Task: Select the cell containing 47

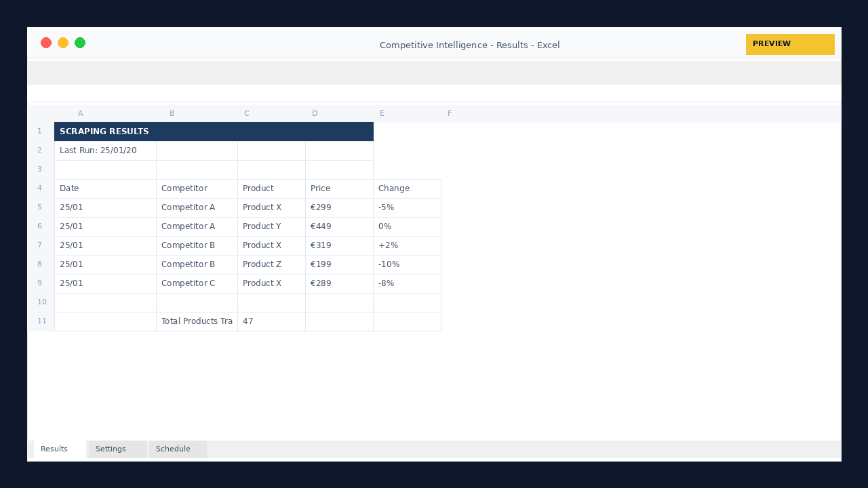Action: 271,321
